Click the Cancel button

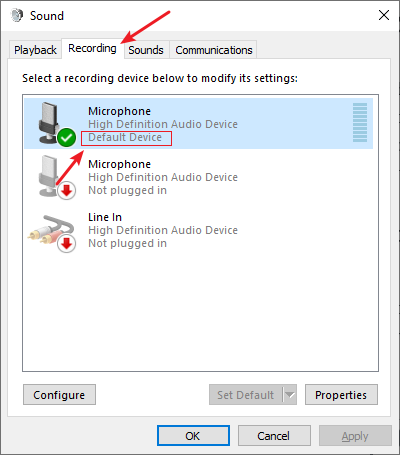click(x=274, y=436)
